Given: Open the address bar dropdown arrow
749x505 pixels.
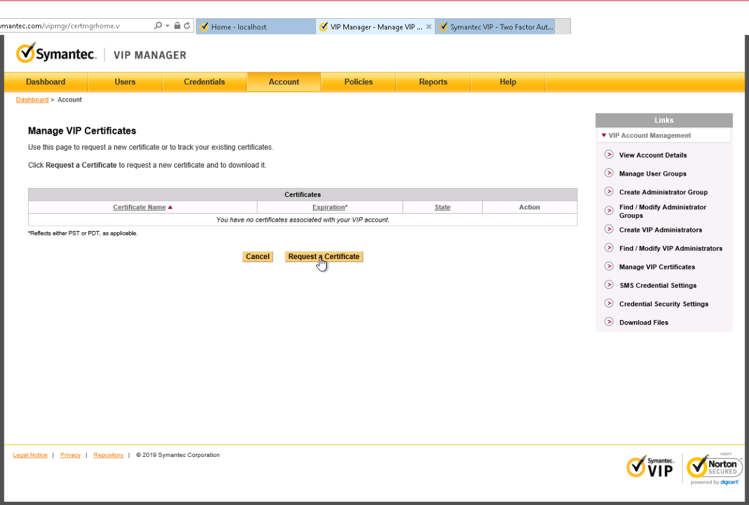Looking at the screenshot, I should pyautogui.click(x=167, y=26).
